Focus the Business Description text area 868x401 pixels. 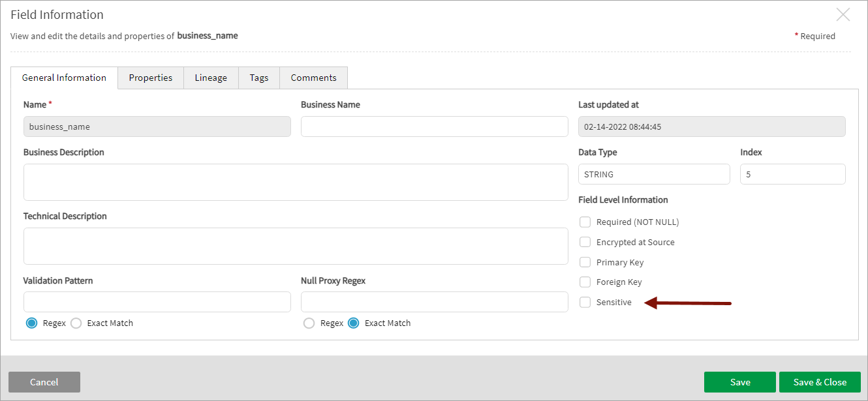click(296, 182)
